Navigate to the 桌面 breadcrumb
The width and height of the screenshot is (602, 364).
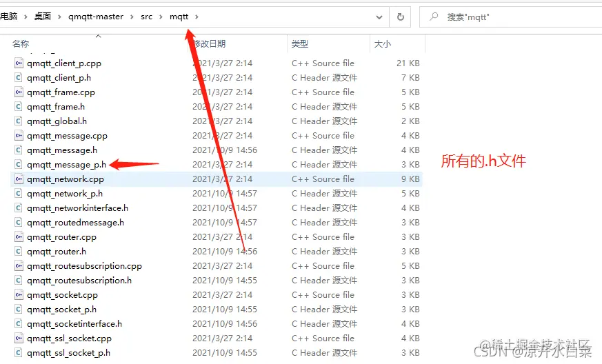pos(43,17)
